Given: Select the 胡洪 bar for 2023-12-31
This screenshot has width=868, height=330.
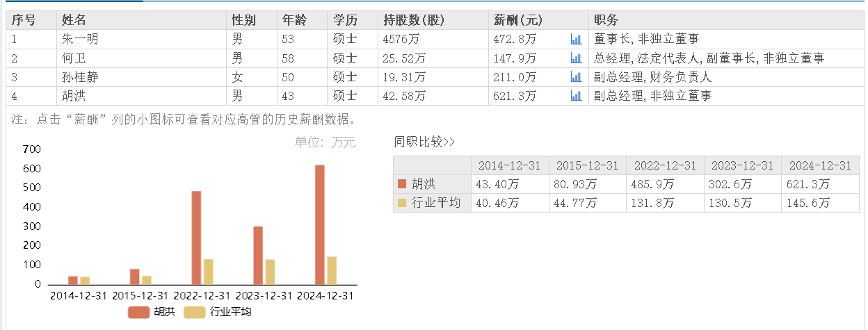Looking at the screenshot, I should [258, 256].
